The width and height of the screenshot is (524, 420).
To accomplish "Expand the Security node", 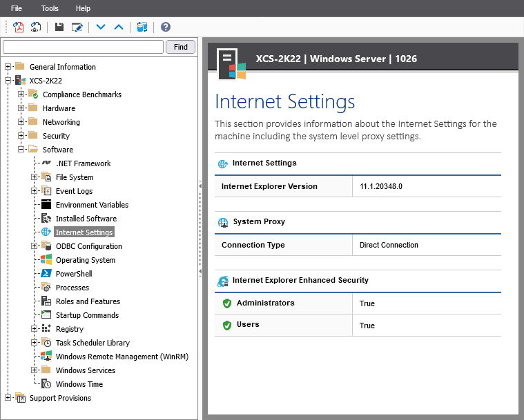I will tap(21, 135).
